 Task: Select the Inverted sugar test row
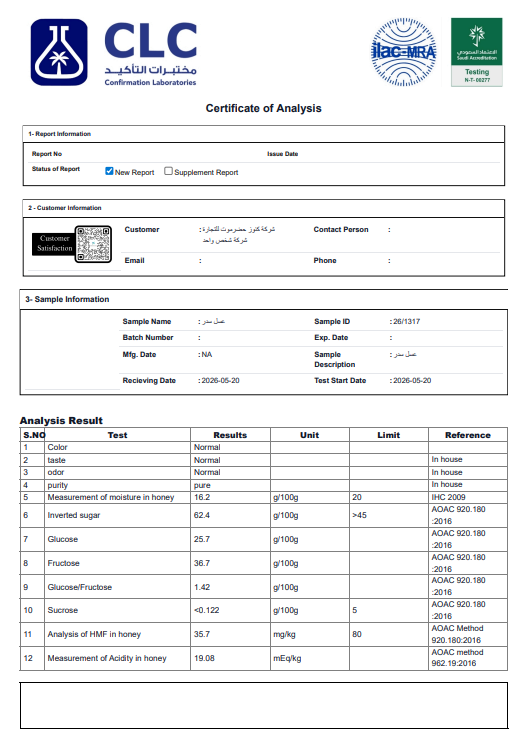pyautogui.click(x=264, y=515)
